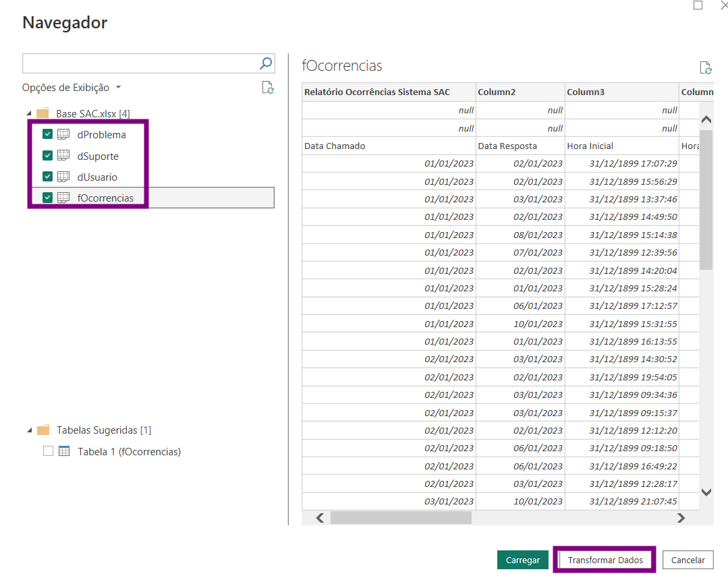Screen dimensions: 728x578
Task: Collapse the Base SAC.xlsx tree node
Action: [29, 113]
